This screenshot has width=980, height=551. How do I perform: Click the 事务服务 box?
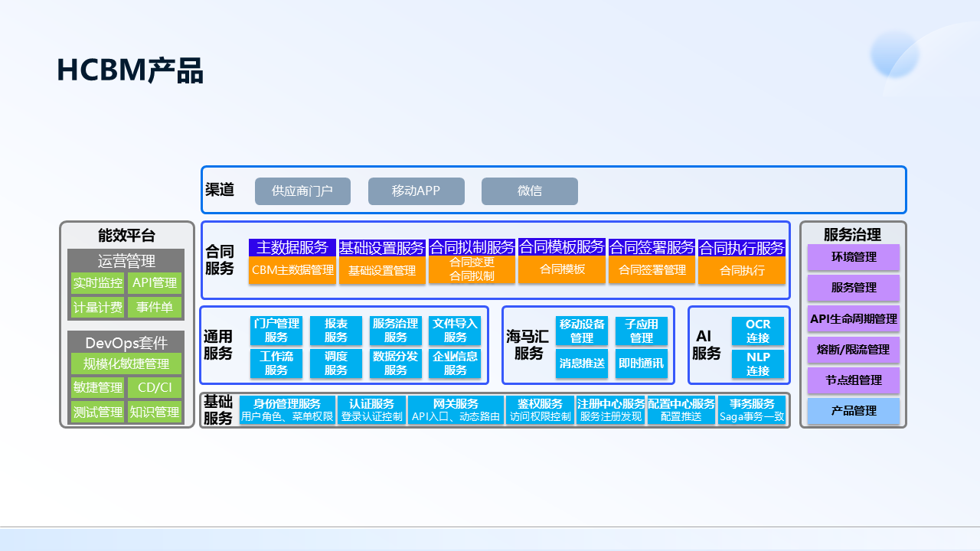(752, 410)
